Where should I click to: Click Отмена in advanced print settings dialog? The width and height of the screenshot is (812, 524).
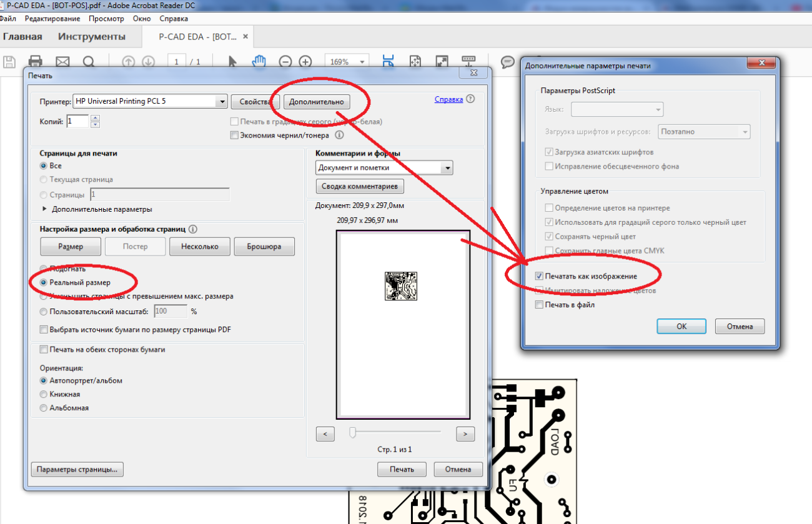pyautogui.click(x=740, y=326)
